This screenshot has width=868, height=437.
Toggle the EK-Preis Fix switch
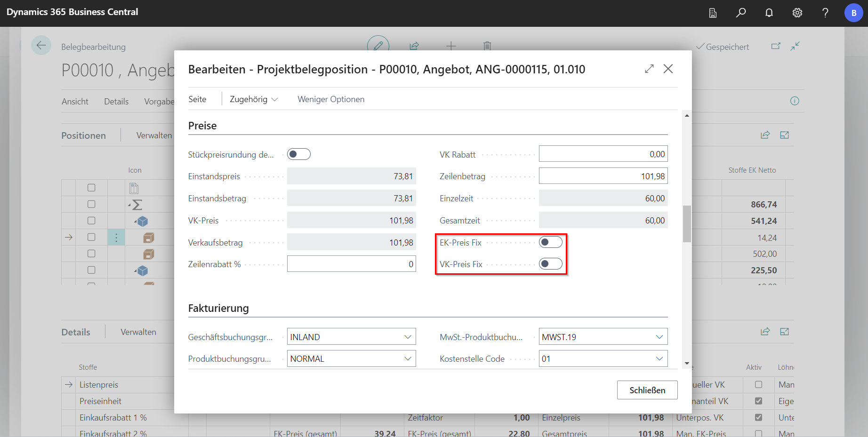coord(550,242)
